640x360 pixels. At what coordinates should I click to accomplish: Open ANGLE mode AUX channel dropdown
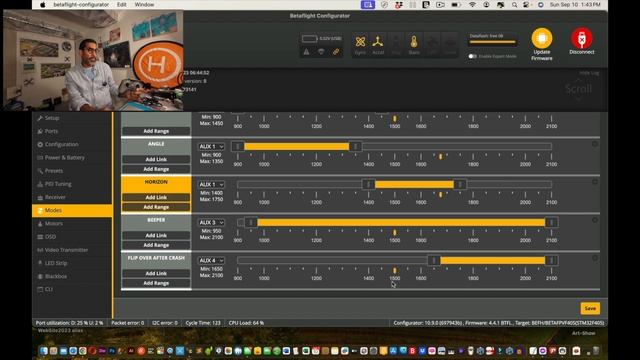(x=211, y=147)
